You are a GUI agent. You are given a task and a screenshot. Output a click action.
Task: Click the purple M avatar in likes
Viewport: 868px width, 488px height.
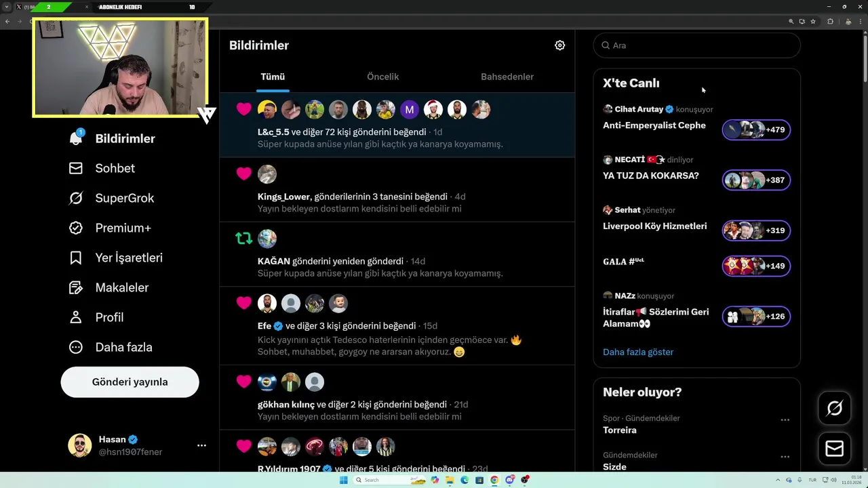pyautogui.click(x=410, y=109)
